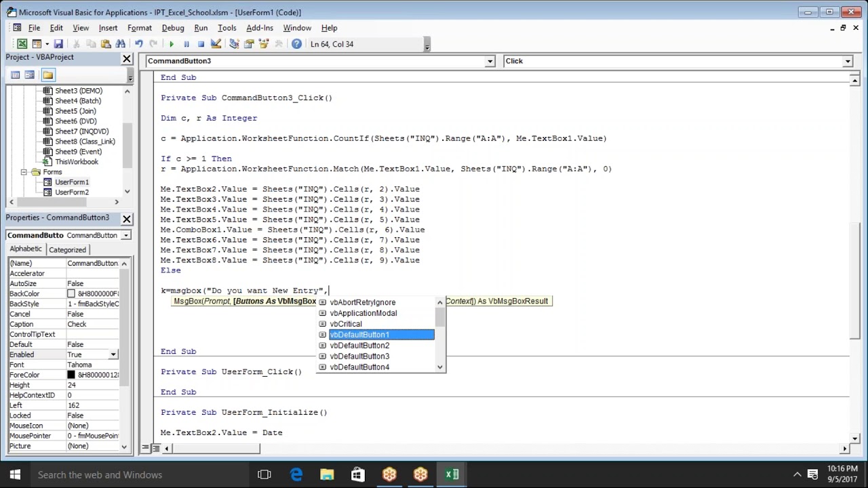The height and width of the screenshot is (488, 868).
Task: Open Visual Basic Help icon
Action: coord(296,44)
